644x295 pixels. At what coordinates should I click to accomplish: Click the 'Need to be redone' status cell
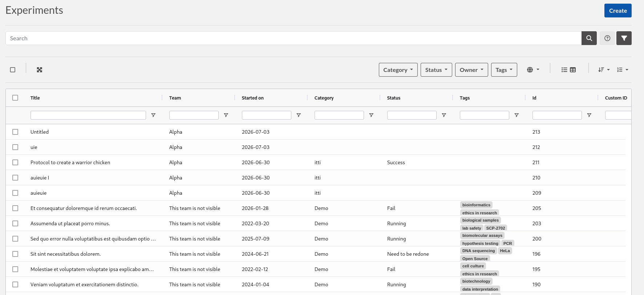click(x=408, y=254)
